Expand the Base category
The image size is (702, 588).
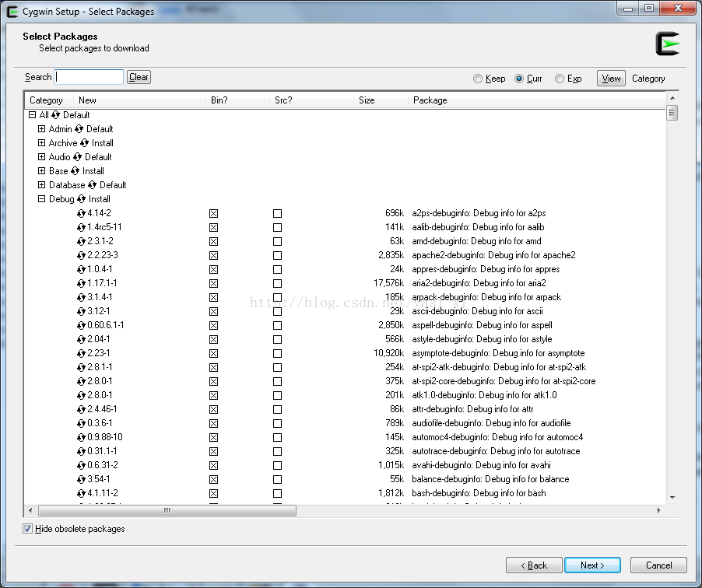(x=41, y=171)
